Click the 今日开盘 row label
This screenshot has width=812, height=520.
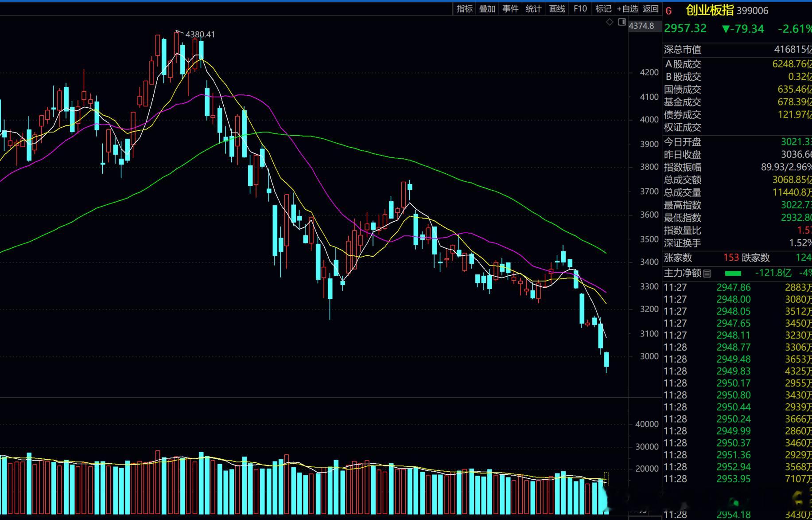pos(683,142)
